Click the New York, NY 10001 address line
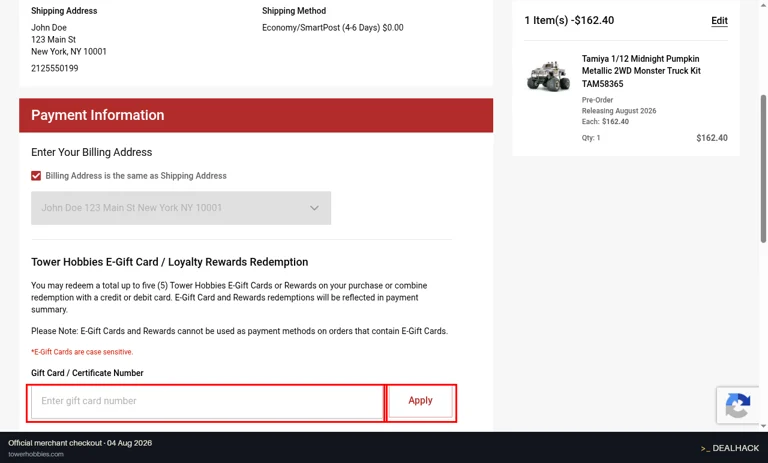The height and width of the screenshot is (463, 768). (x=69, y=51)
